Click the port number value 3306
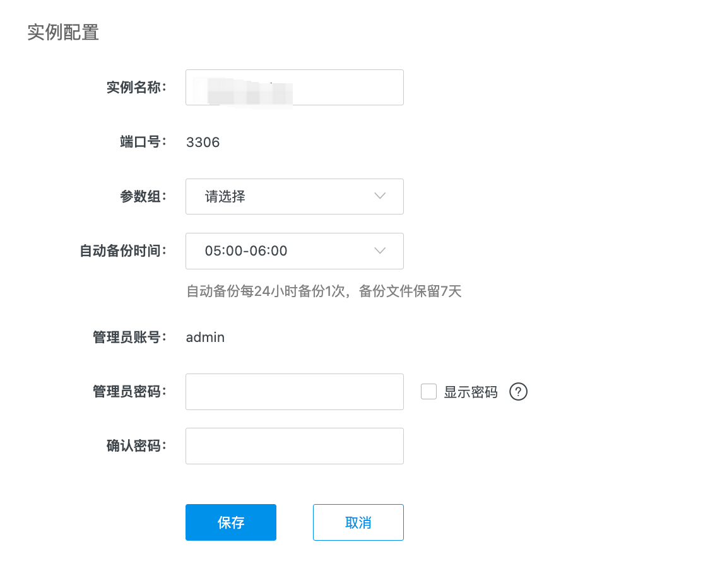Image resolution: width=708 pixels, height=588 pixels. click(203, 142)
